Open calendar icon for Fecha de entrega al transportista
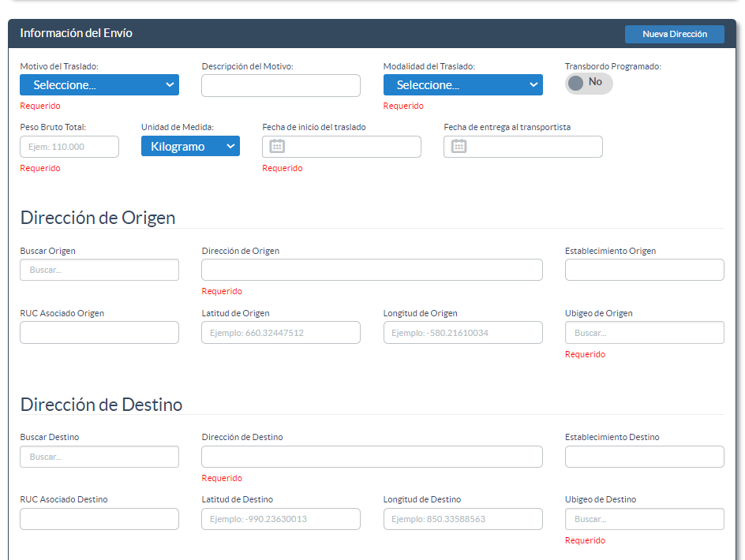The height and width of the screenshot is (560, 745). point(459,146)
